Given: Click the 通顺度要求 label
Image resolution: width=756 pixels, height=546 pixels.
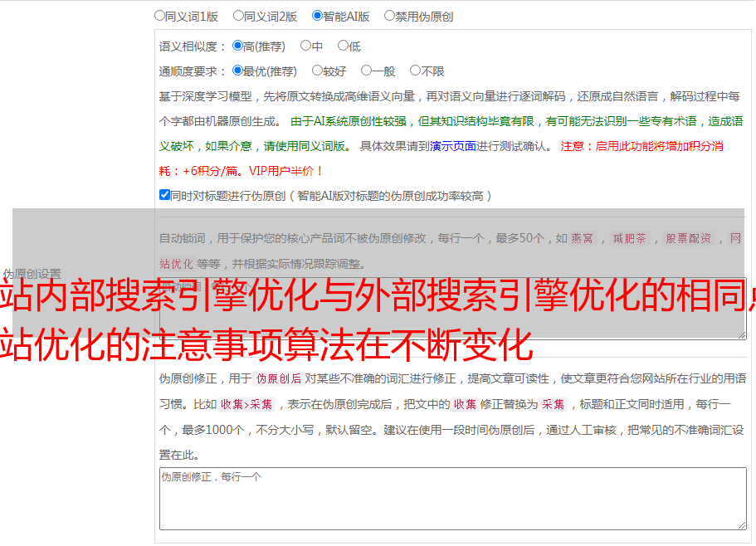Looking at the screenshot, I should tap(193, 71).
